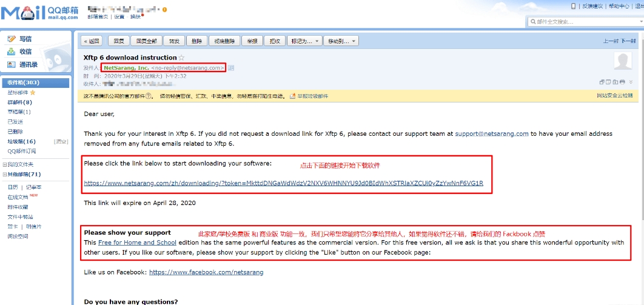Click the 拒收 reject button
Image resolution: width=644 pixels, height=305 pixels.
(275, 41)
